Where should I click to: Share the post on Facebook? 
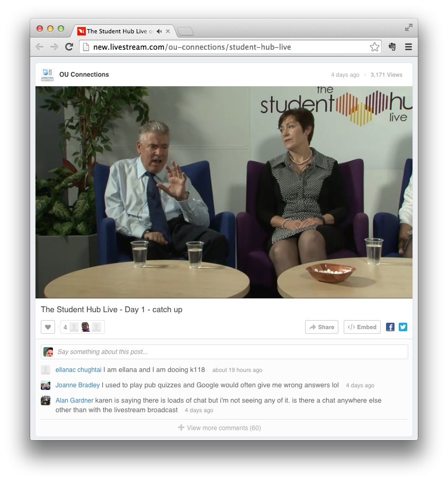point(390,328)
